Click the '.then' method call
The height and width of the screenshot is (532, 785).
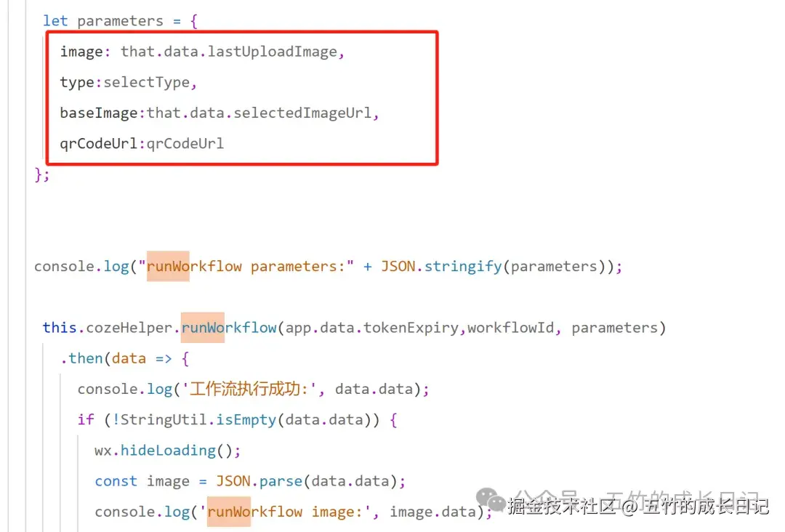click(x=81, y=358)
